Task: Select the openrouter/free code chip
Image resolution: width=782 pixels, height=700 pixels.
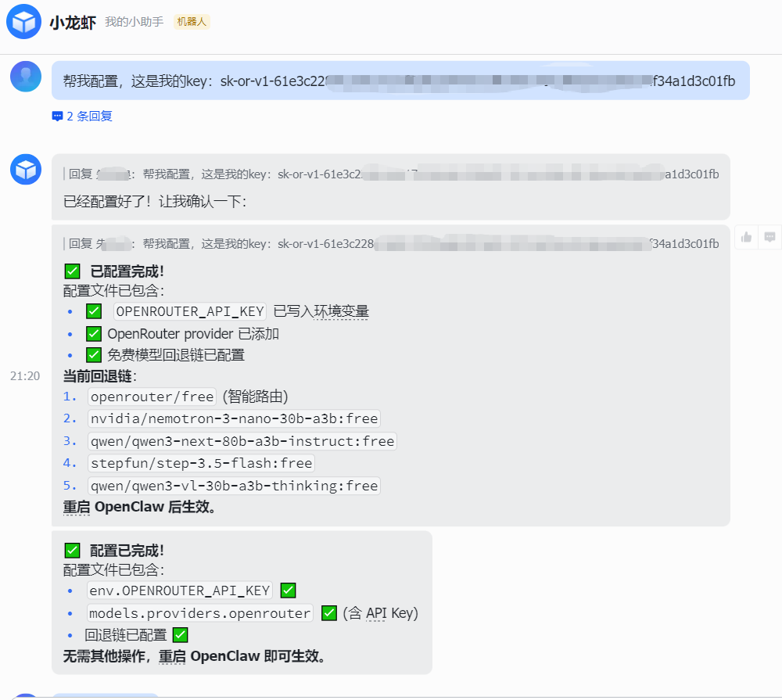Action: (x=152, y=397)
